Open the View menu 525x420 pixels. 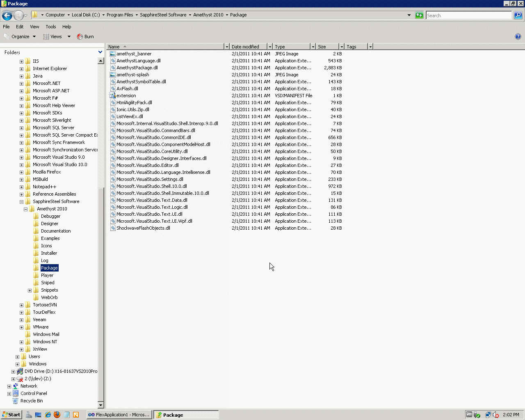(34, 27)
